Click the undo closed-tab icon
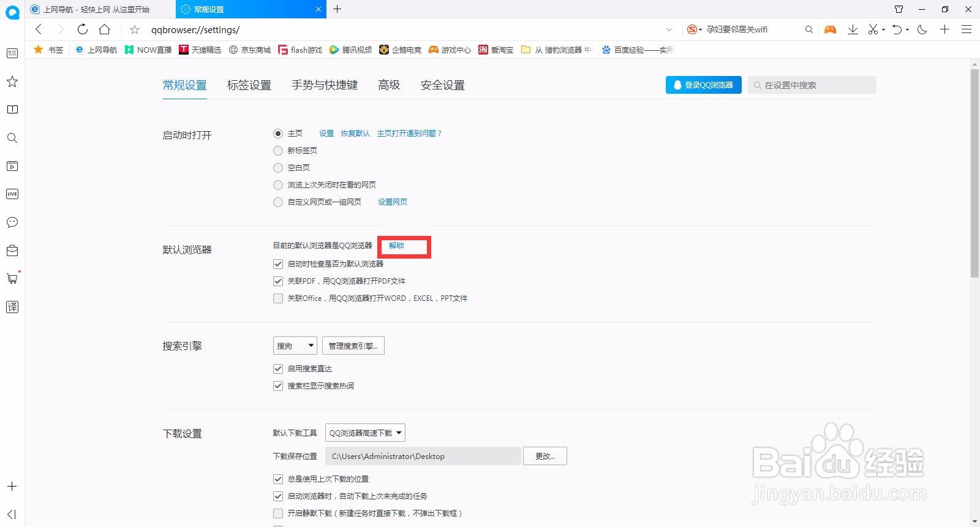This screenshot has height=527, width=980. pyautogui.click(x=897, y=29)
